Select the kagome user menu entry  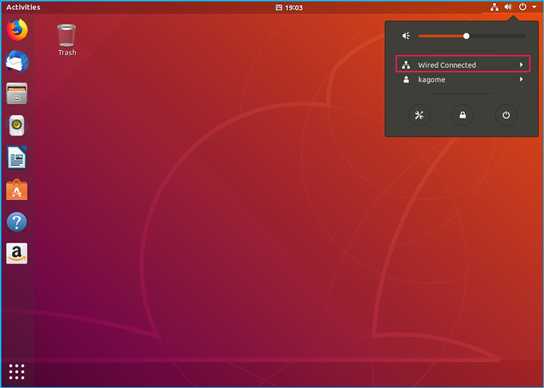[x=463, y=79]
